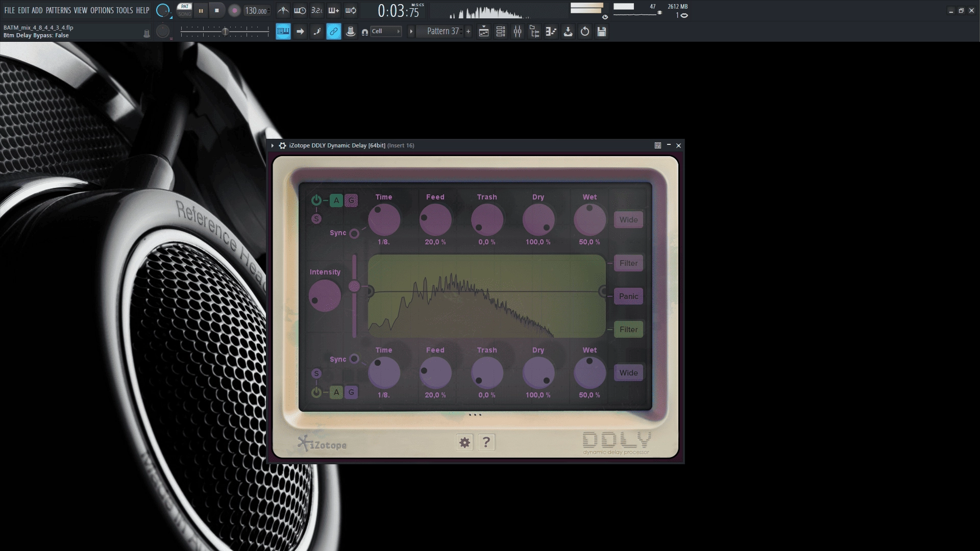Toggle PAT/SONG playback mode
The image size is (980, 551).
tap(184, 10)
